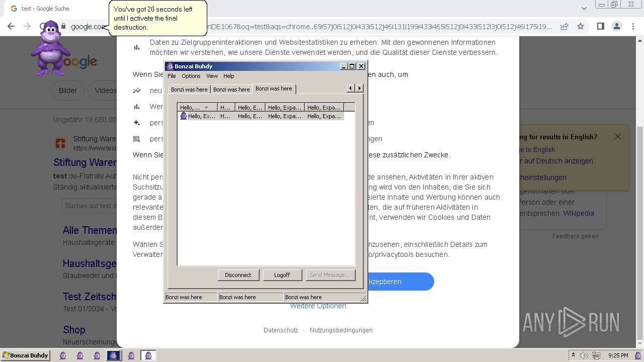The width and height of the screenshot is (644, 362).
Task: Share this page from the address bar
Action: [x=565, y=27]
